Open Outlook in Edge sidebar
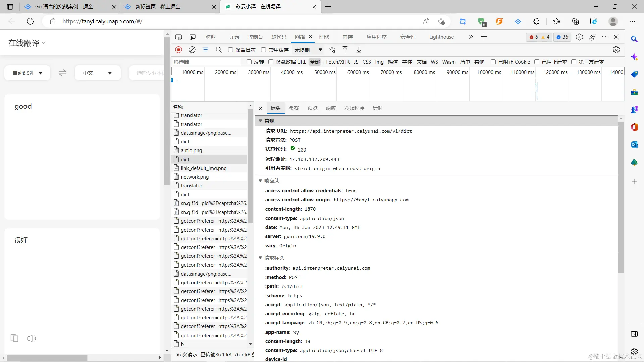The height and width of the screenshot is (362, 644). click(634, 145)
